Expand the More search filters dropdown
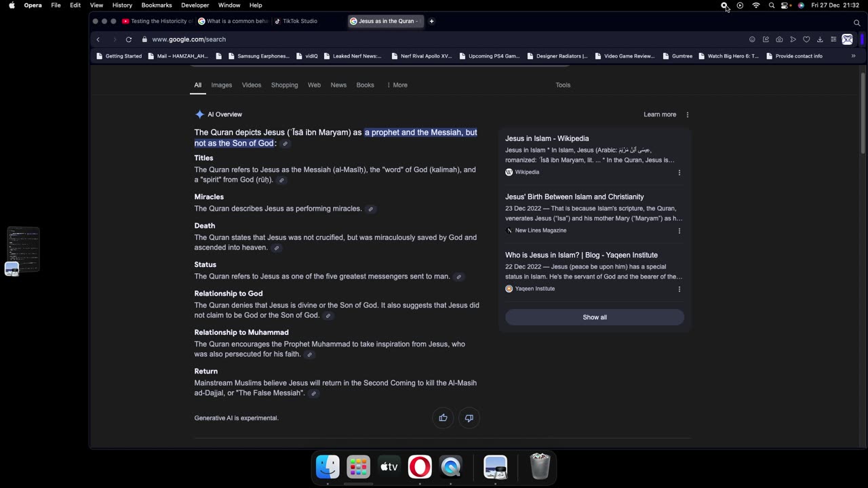The height and width of the screenshot is (488, 868). 397,85
